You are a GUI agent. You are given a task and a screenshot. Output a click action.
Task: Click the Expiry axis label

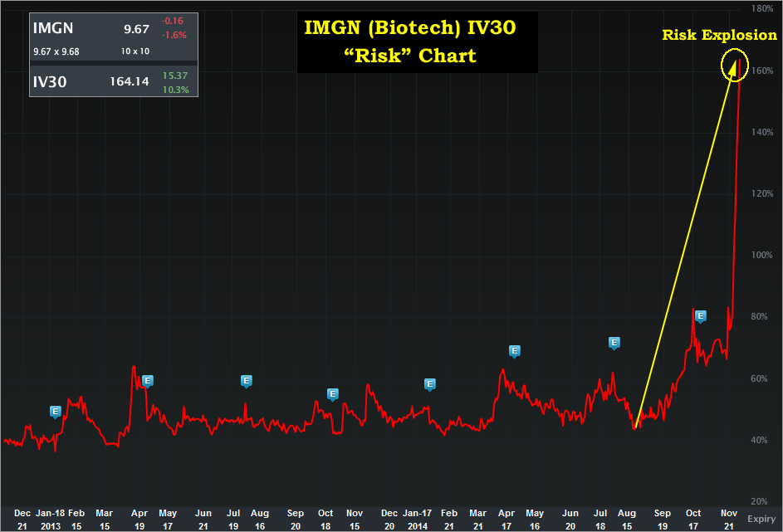click(x=761, y=519)
